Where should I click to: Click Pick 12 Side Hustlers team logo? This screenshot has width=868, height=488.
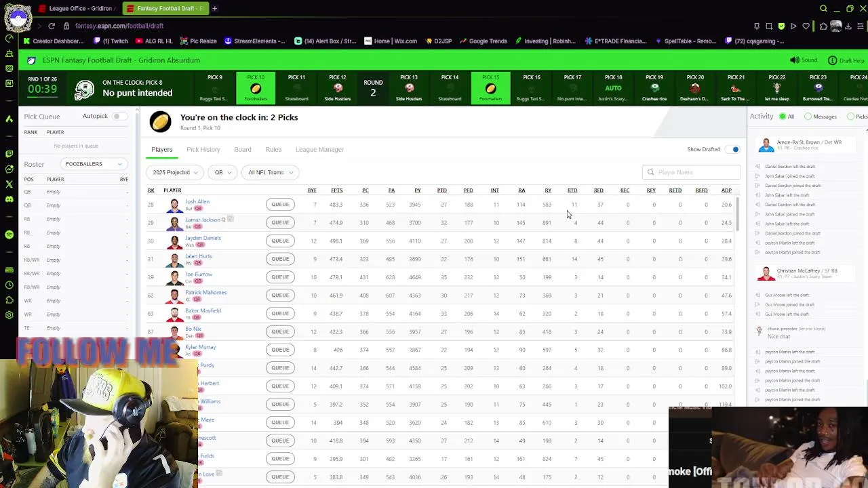[x=338, y=88]
